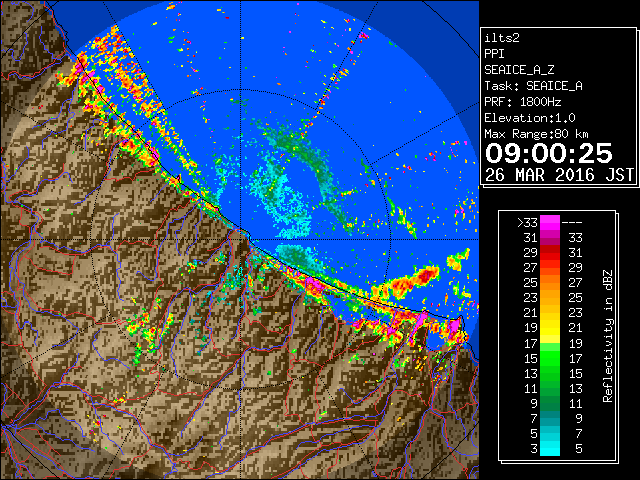640x480 pixels.
Task: Click the yellow 19–21 dBZ legend band
Action: [x=550, y=328]
